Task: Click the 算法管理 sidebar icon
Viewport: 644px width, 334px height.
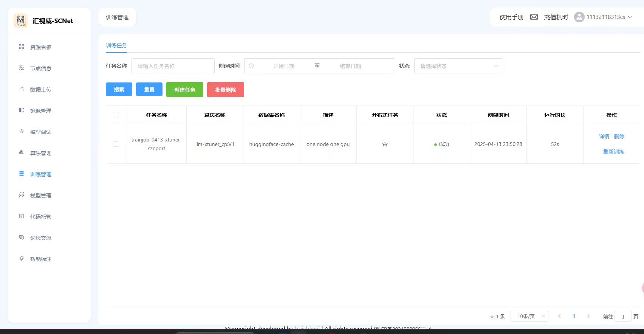Action: click(x=22, y=153)
